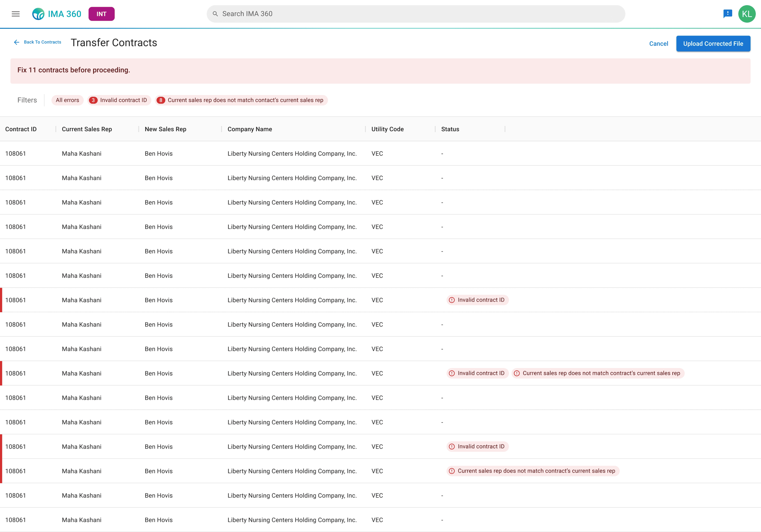
Task: Click the count badge on the Invalid contract ID filter
Action: tap(93, 100)
